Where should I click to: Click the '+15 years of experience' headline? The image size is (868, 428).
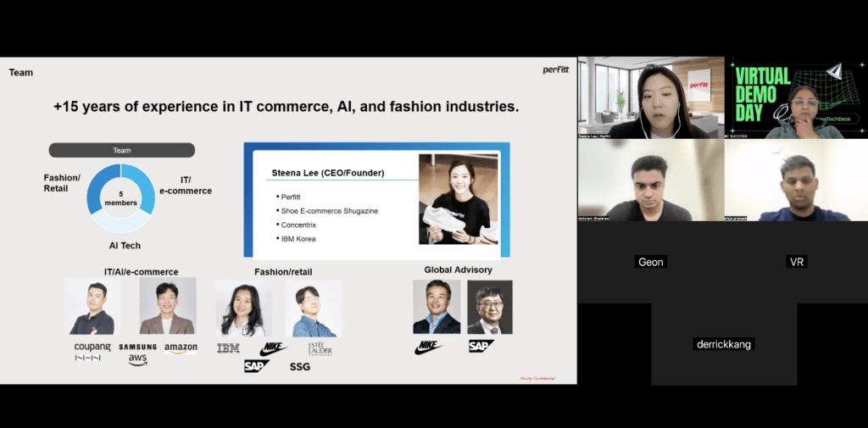pos(287,107)
